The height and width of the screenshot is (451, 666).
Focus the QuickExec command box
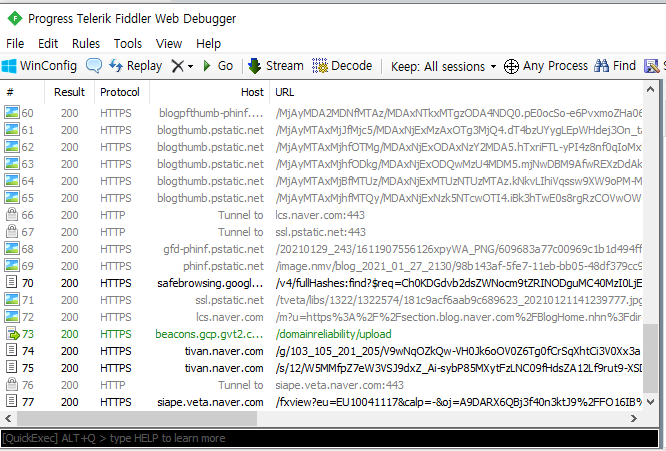coord(330,438)
